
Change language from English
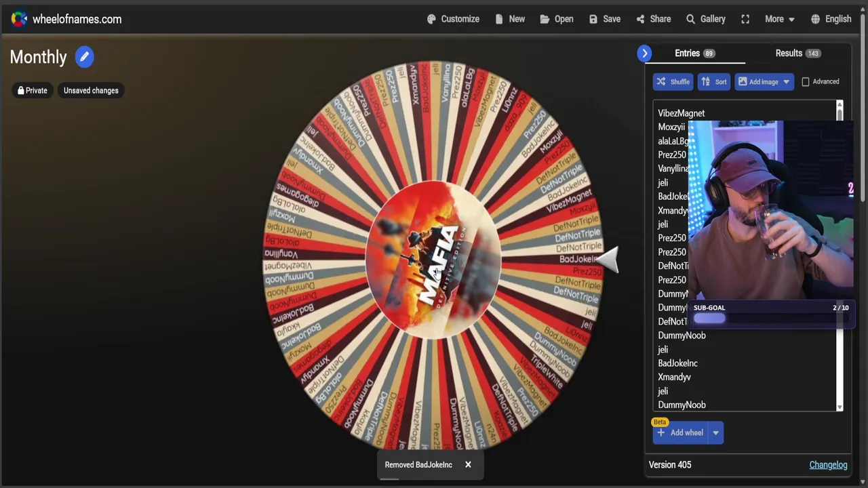(x=831, y=19)
